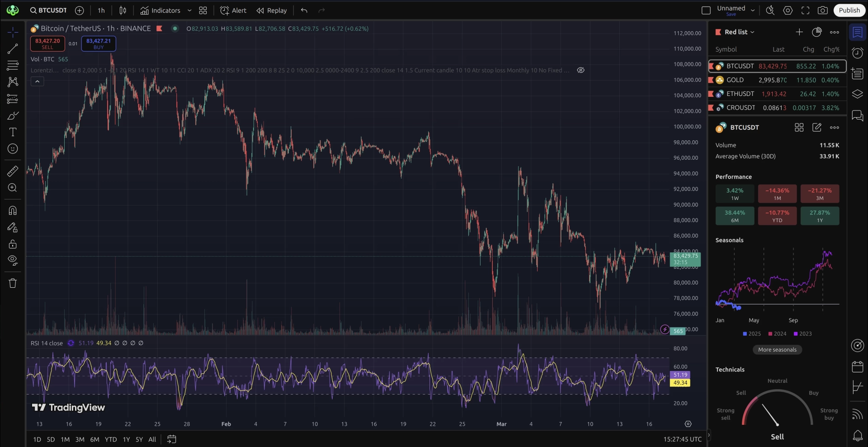The image size is (868, 447).
Task: Open the Fibonacci retracement tools
Action: click(x=13, y=65)
